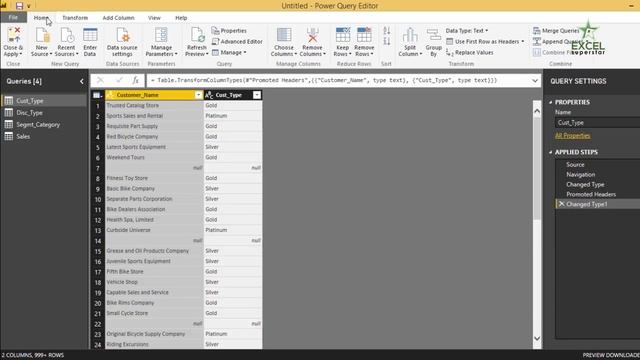Click the Split Column icon
Image resolution: width=640 pixels, height=360 pixels.
409,35
